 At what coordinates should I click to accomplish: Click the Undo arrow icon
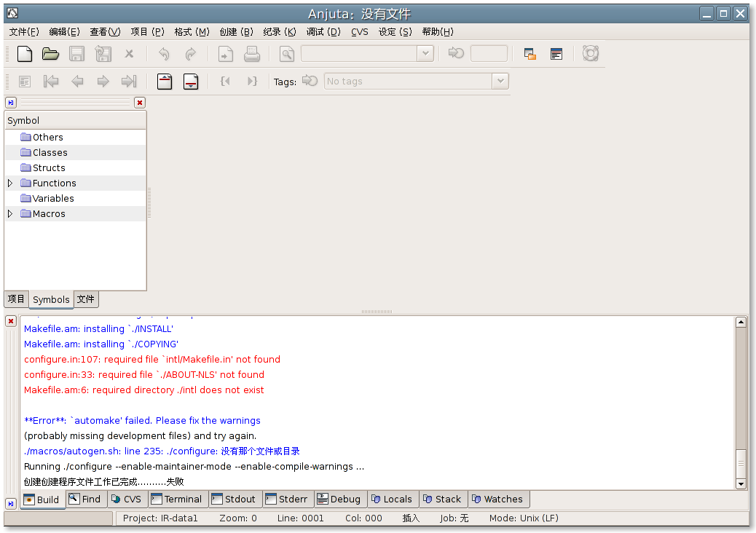tap(164, 53)
